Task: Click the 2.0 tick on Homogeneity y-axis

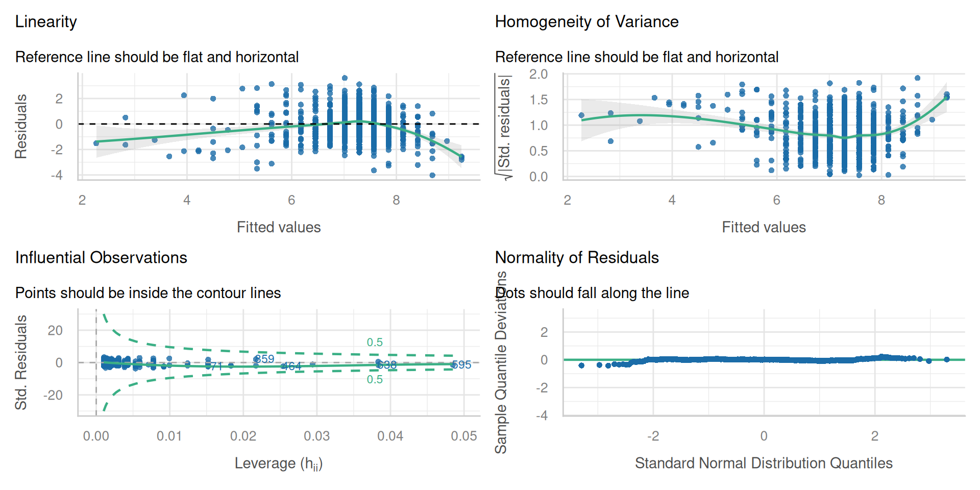Action: tap(538, 75)
